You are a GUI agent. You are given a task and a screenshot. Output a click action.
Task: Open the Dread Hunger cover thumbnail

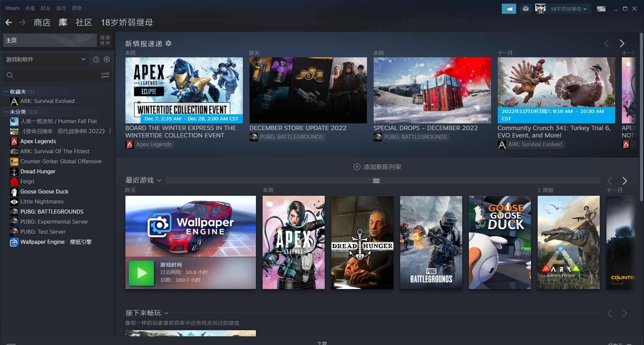(362, 242)
